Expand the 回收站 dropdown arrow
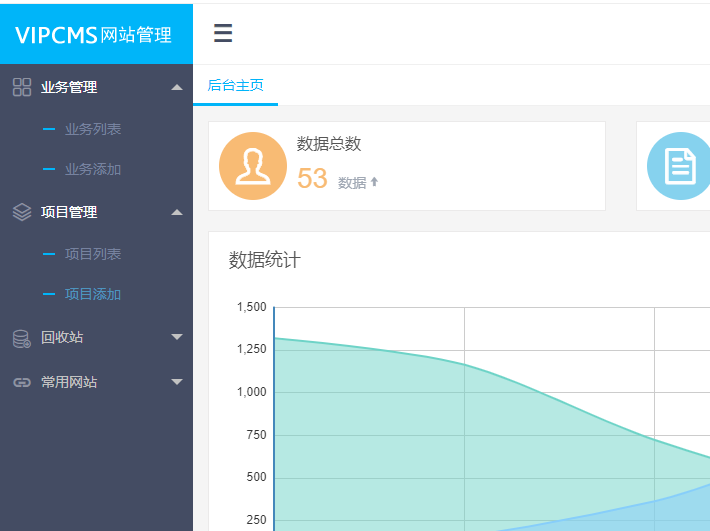 coord(177,337)
